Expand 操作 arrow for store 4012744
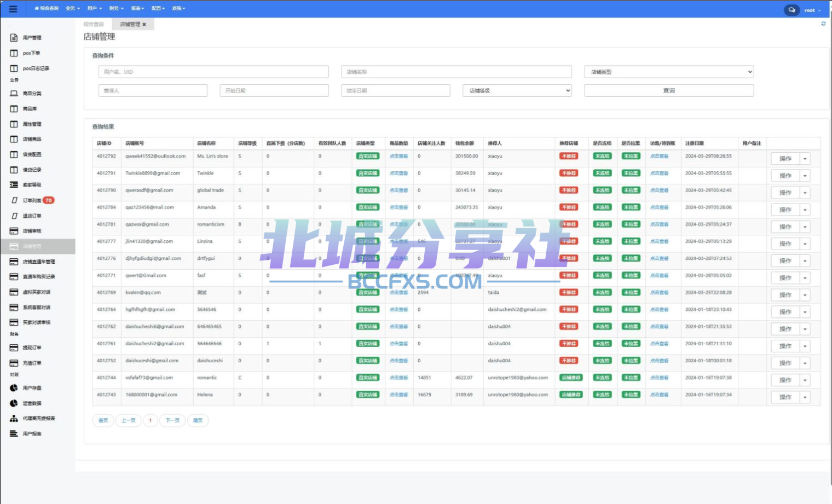832x504 pixels. 805,380
